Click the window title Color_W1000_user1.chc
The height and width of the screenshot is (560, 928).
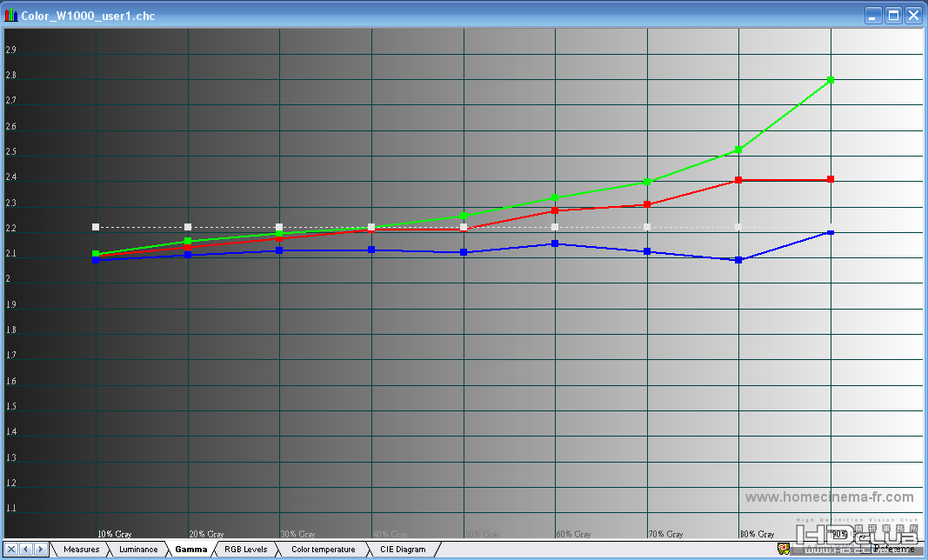click(x=88, y=16)
